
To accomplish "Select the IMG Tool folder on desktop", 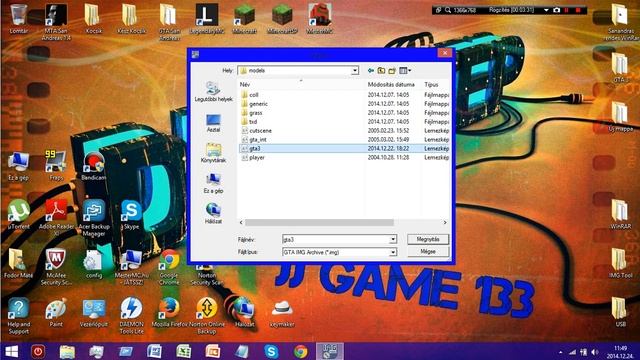I will [x=620, y=263].
